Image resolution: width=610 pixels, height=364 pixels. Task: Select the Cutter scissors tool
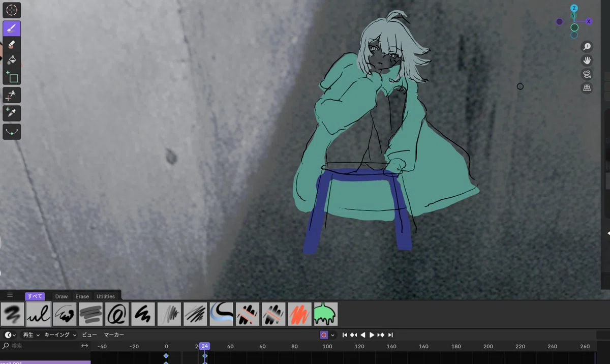click(12, 95)
